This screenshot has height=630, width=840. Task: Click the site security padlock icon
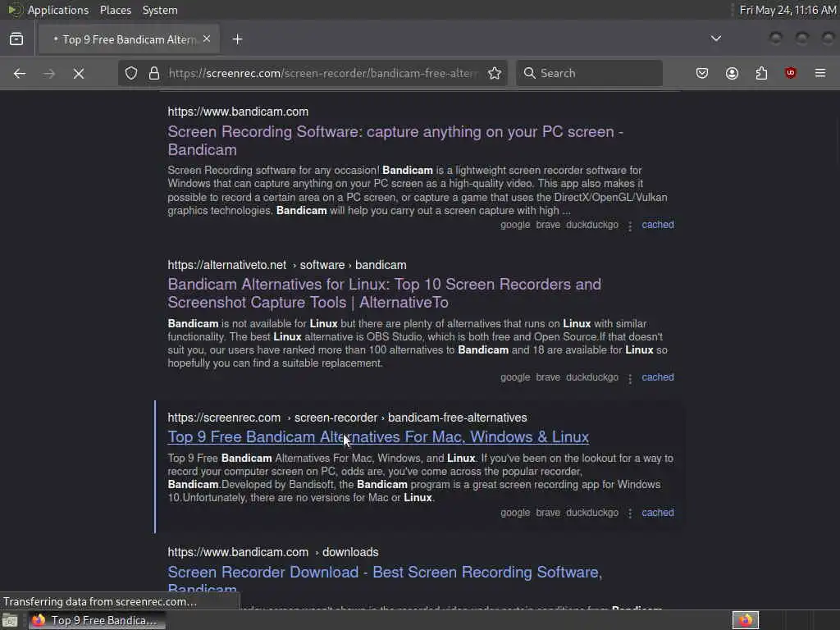click(x=154, y=73)
